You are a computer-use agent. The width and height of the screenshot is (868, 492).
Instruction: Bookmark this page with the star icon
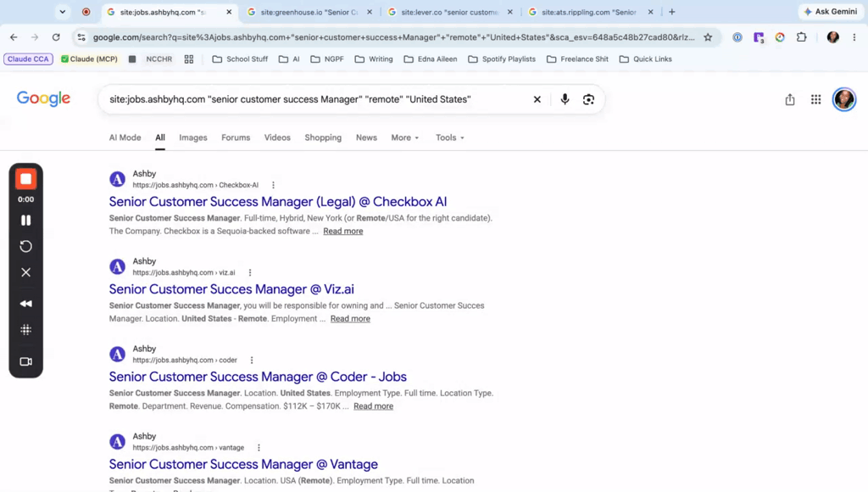708,37
